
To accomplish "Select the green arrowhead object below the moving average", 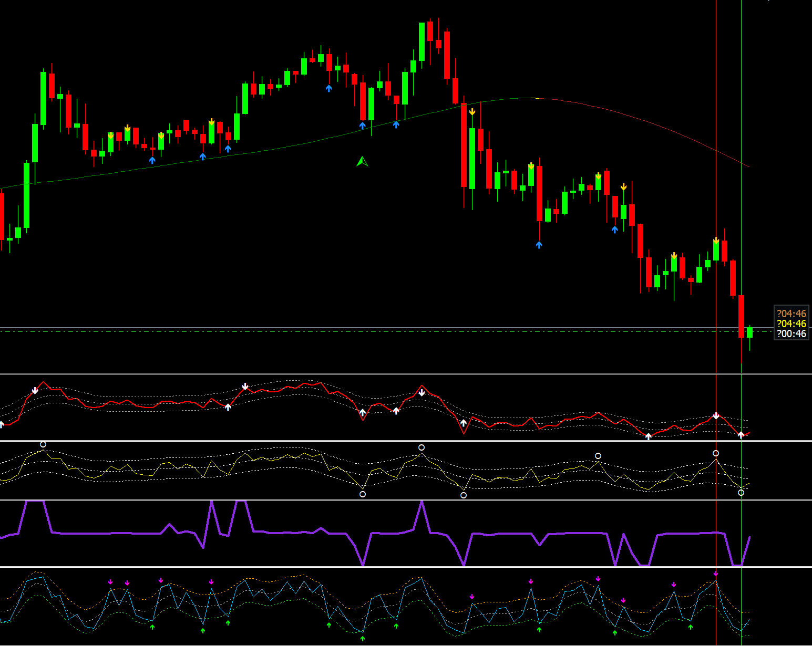I will 362,161.
